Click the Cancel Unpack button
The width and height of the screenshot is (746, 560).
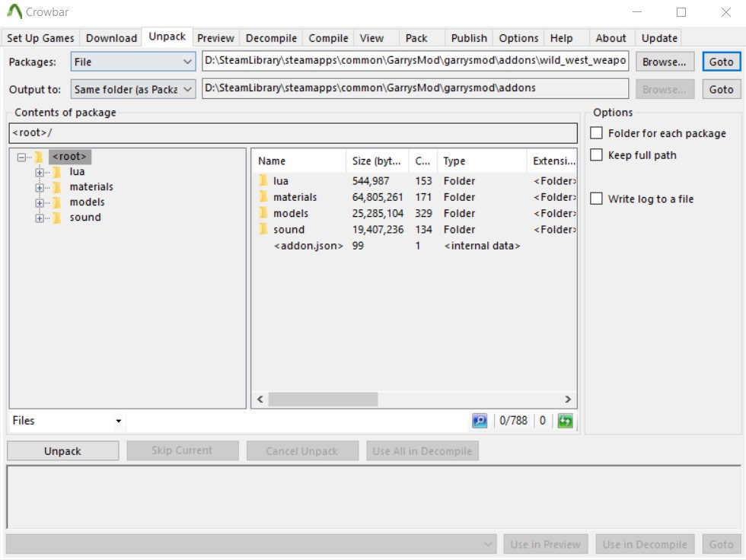coord(303,450)
